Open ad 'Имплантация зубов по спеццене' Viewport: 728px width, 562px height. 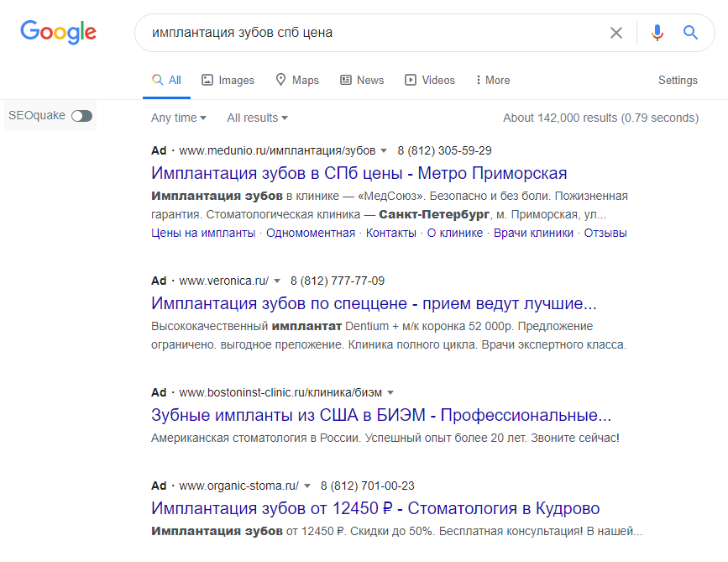374,303
